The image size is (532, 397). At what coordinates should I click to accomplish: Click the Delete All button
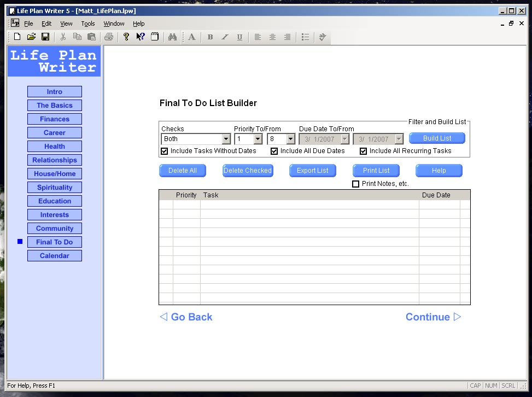183,171
